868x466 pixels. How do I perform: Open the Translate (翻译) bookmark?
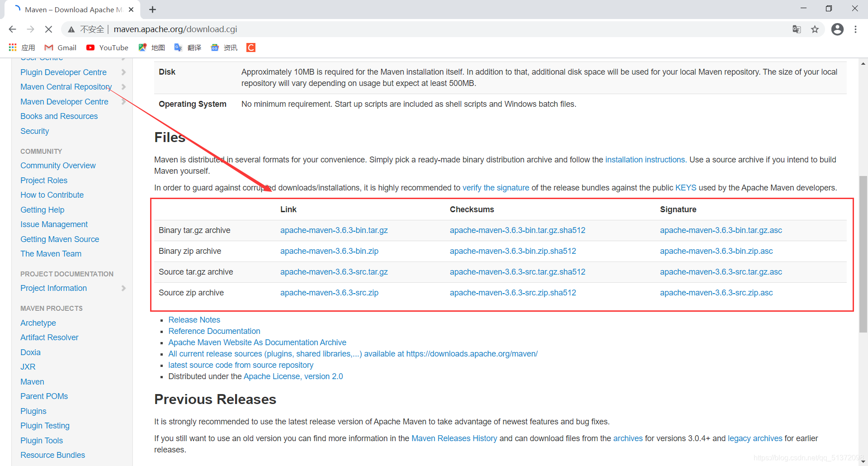coord(188,48)
